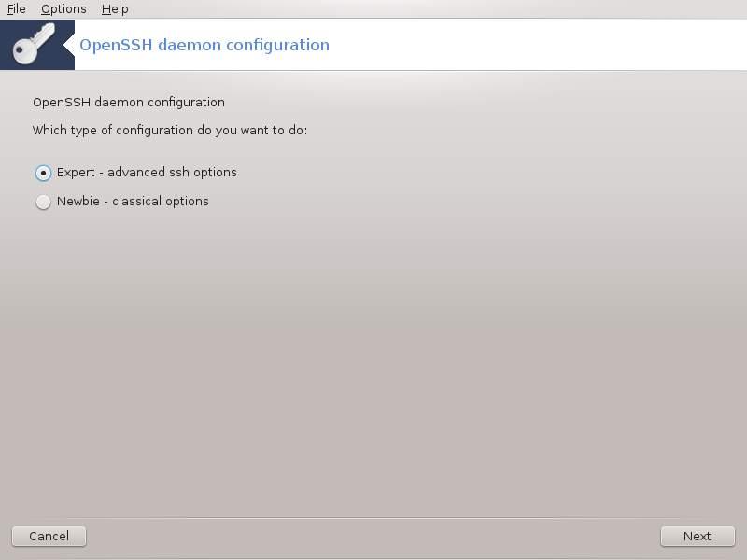Viewport: 747px width, 560px height.
Task: Open the Options menu
Action: pos(63,9)
